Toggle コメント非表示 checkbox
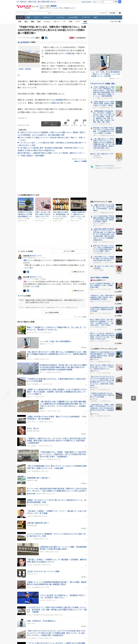The height and width of the screenshot is (644, 138). pyautogui.click(x=75, y=317)
